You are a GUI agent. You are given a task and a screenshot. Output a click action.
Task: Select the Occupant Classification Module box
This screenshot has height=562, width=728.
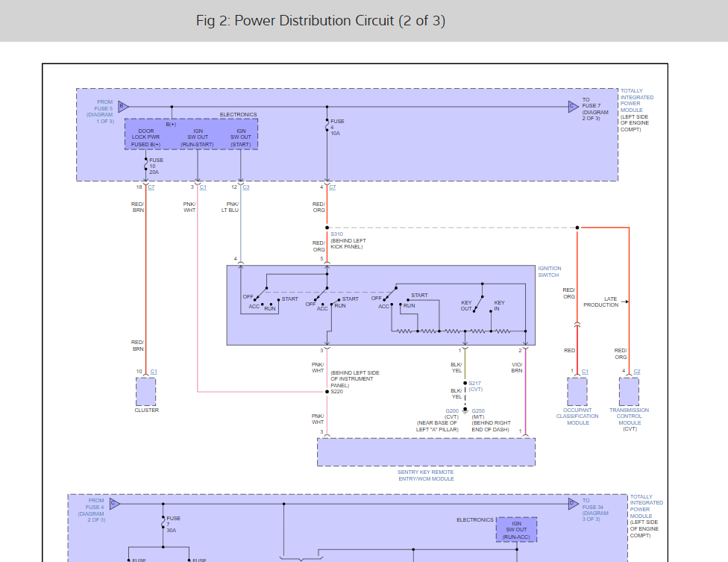[x=577, y=391]
